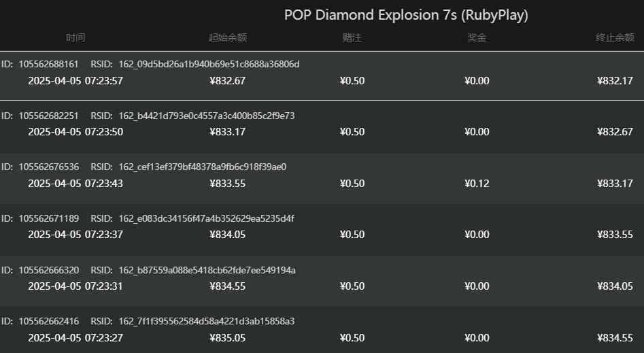Click the 奖金 column header
644x353 pixels.
477,38
